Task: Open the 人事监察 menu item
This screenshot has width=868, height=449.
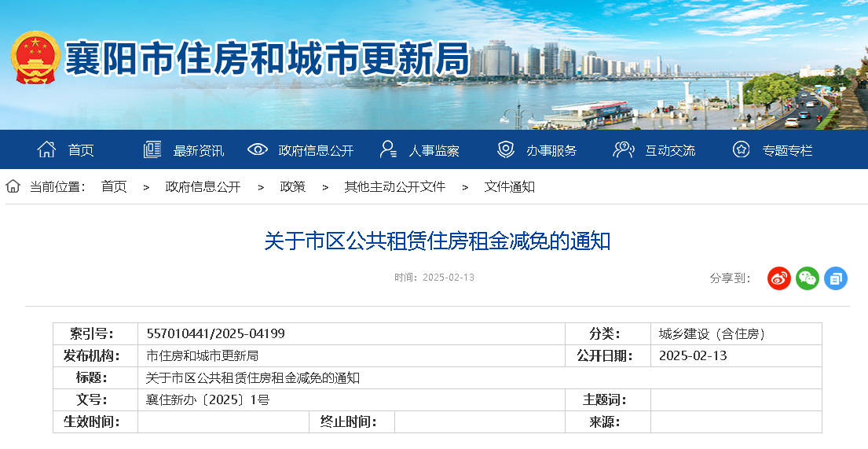Action: pyautogui.click(x=434, y=150)
